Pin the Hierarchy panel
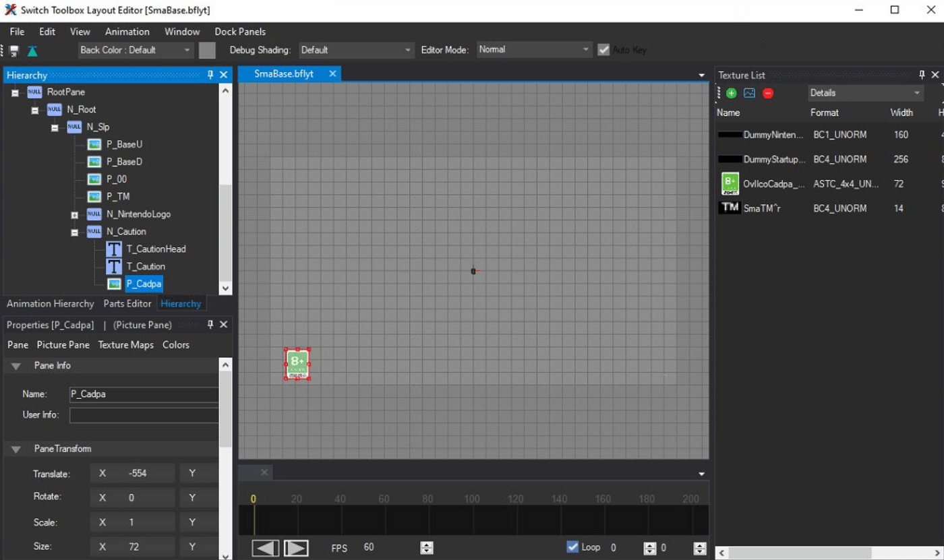Viewport: 944px width, 560px height. click(210, 75)
